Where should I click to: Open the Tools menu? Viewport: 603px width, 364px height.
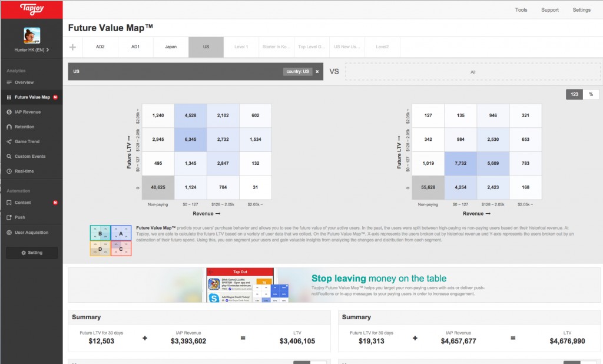pos(521,9)
